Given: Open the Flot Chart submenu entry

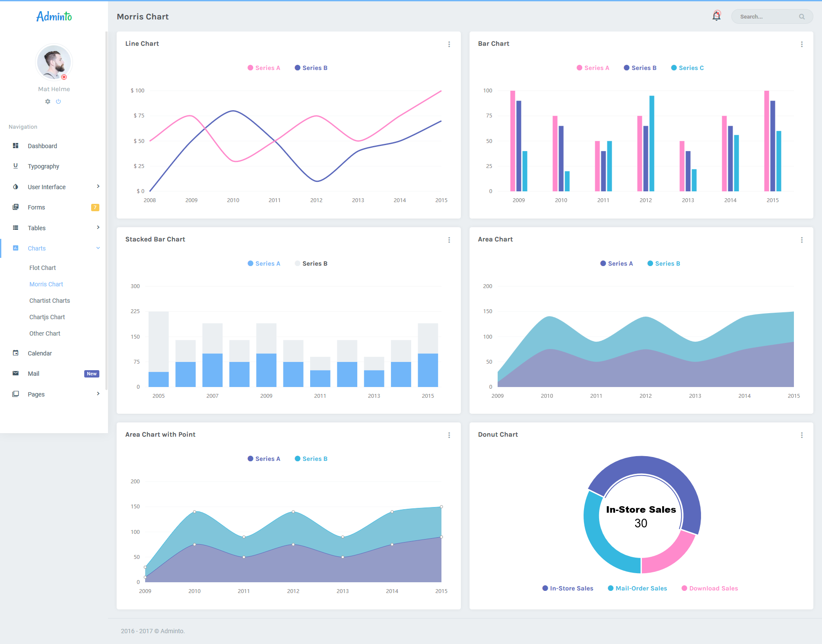Looking at the screenshot, I should click(42, 267).
